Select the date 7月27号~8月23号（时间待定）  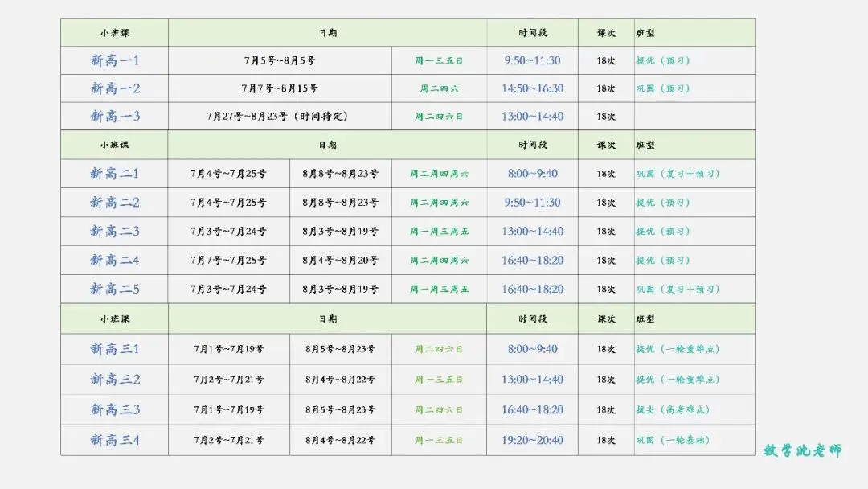pyautogui.click(x=277, y=117)
